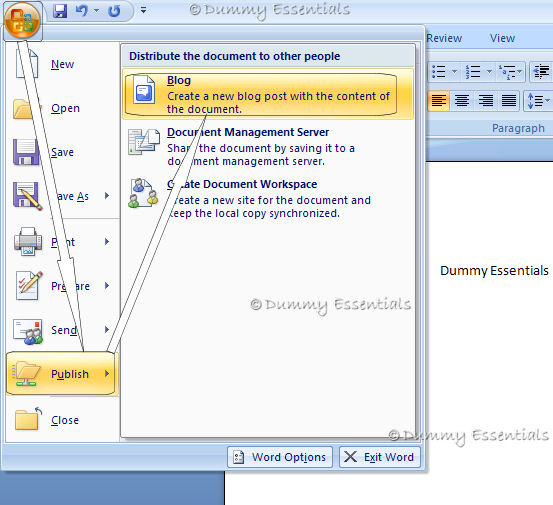Click the Bullets list icon
Screen dimensions: 553x505
point(439,72)
